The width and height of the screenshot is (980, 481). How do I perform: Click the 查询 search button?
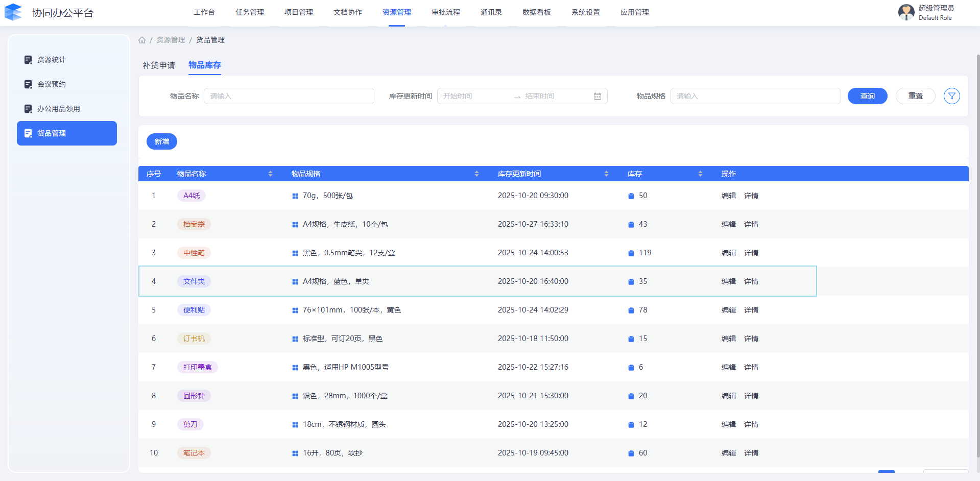[867, 96]
